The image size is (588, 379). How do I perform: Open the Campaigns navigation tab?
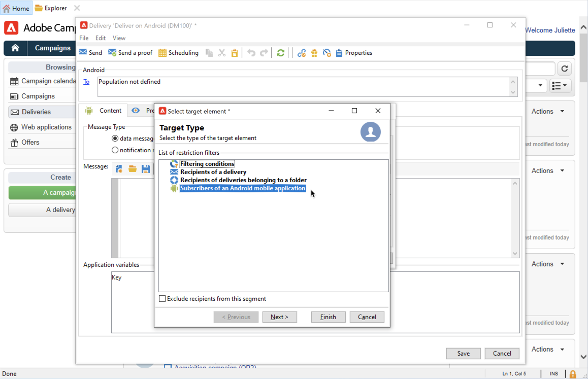[52, 48]
